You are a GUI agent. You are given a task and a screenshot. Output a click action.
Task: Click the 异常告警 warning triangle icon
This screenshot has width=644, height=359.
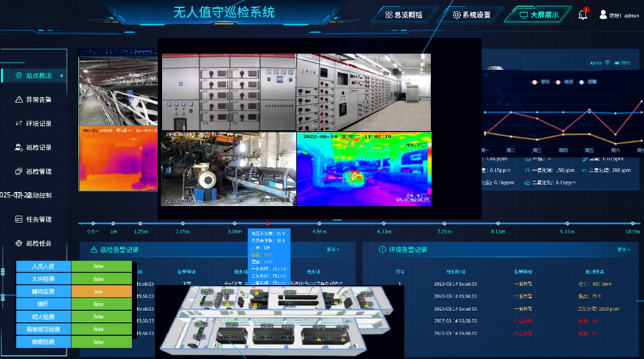tap(19, 100)
